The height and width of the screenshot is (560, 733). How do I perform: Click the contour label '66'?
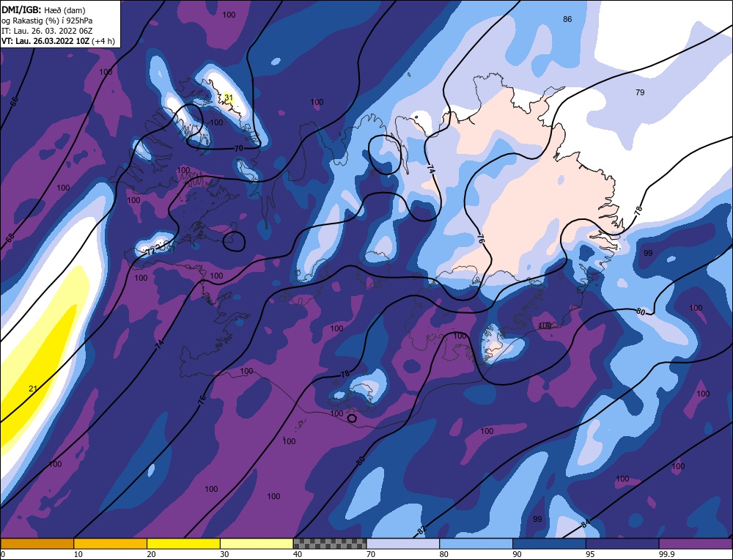tap(14, 101)
